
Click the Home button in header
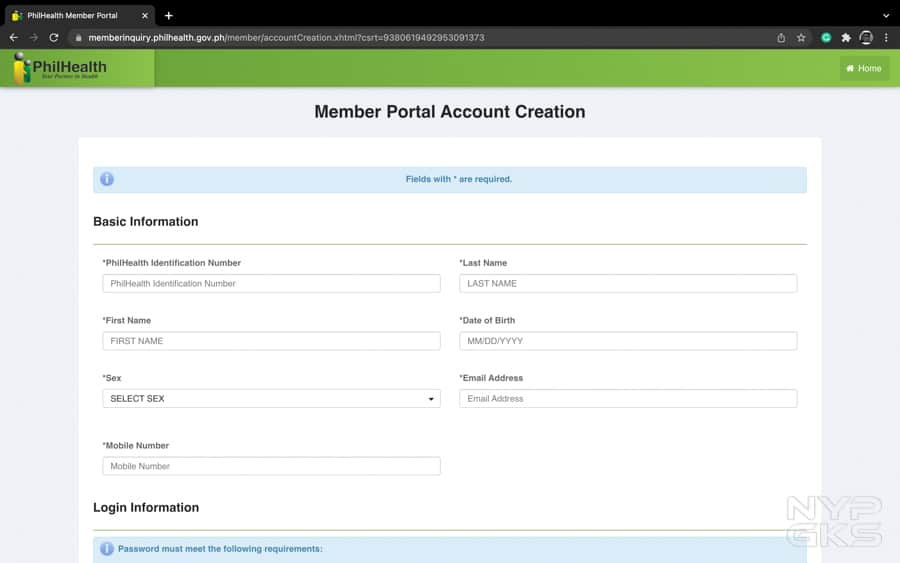864,68
